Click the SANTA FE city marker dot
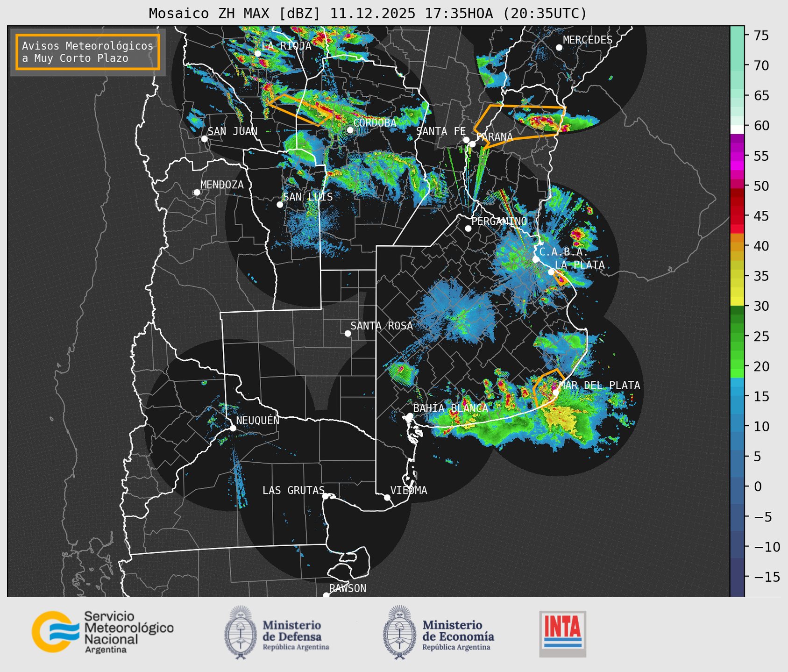Image resolution: width=788 pixels, height=672 pixels. [x=466, y=140]
